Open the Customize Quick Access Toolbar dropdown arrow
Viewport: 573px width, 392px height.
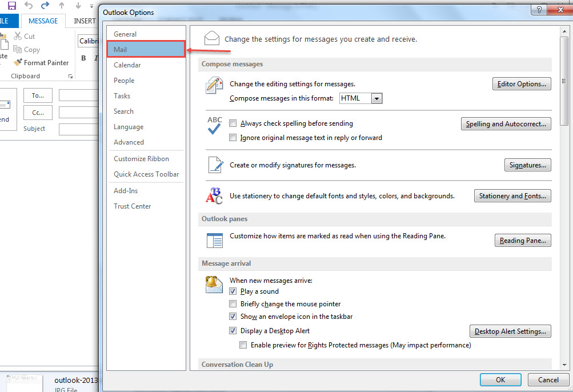coord(91,6)
